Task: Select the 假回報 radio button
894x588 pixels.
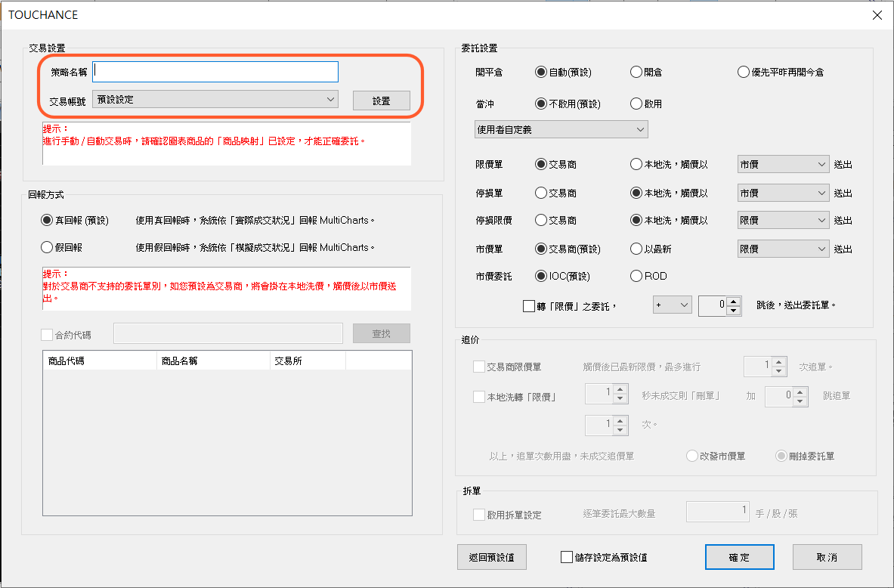Action: click(x=47, y=247)
